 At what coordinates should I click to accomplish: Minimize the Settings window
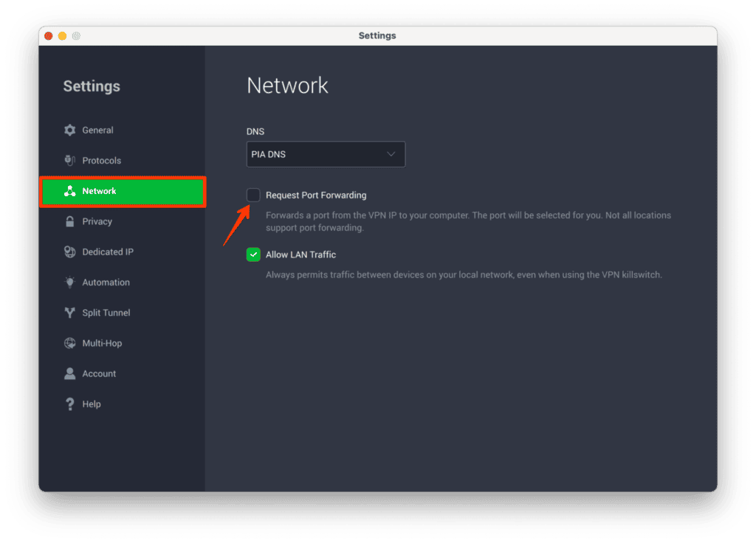pos(62,35)
